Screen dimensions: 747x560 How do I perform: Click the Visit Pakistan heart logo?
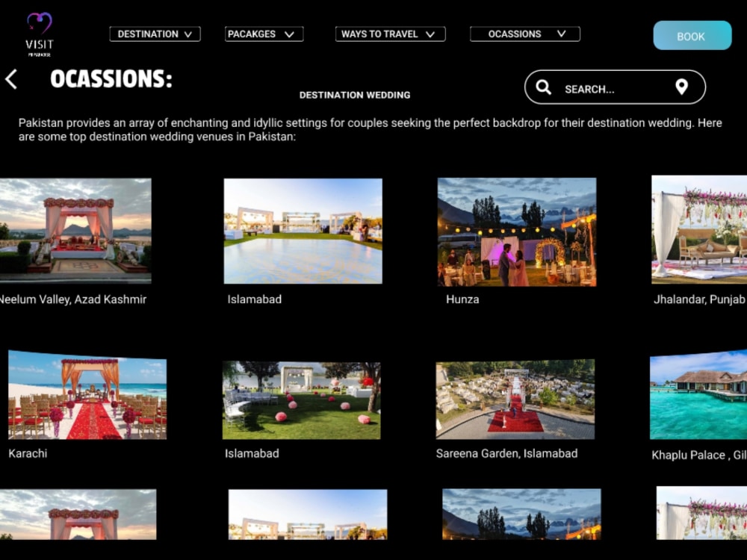point(40,34)
